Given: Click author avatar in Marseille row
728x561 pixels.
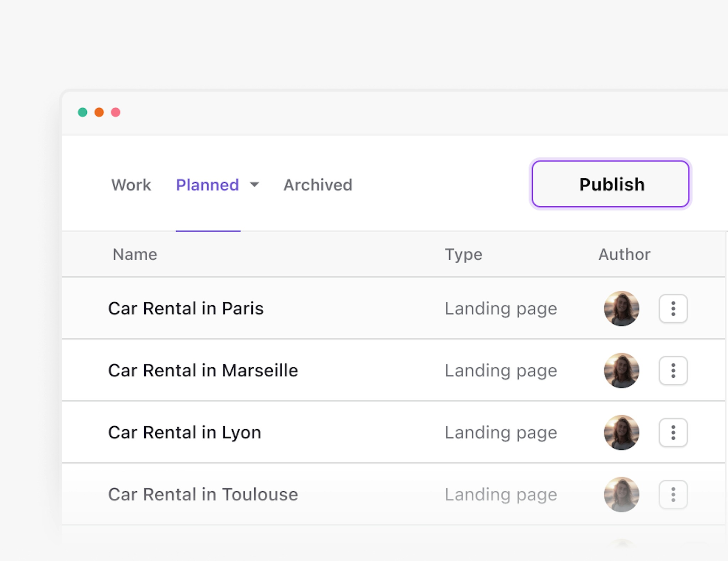Looking at the screenshot, I should [621, 371].
